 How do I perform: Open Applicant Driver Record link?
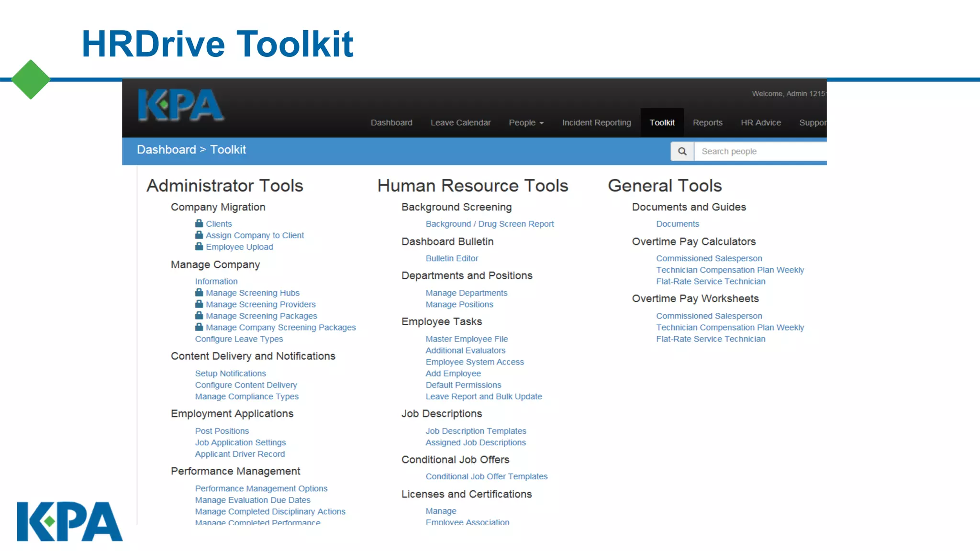point(240,454)
